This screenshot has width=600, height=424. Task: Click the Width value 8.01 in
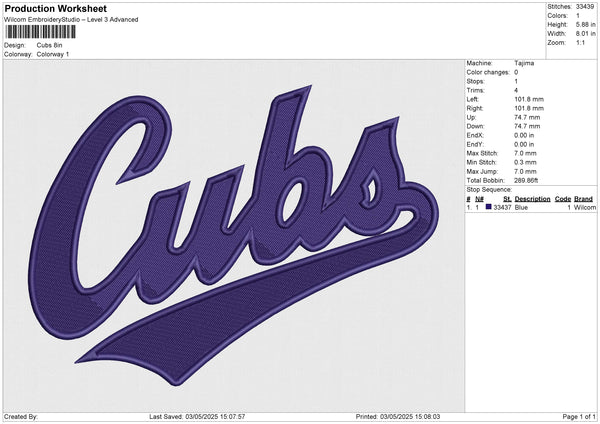(585, 34)
